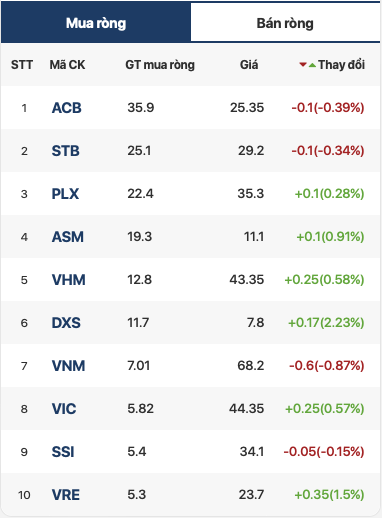The image size is (382, 518).
Task: Click the green up-arrow sort icon
Action: tap(312, 65)
